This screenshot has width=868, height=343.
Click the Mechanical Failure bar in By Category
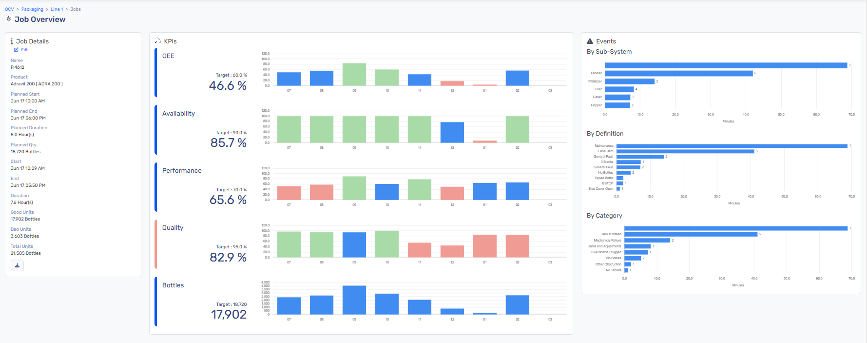click(648, 240)
